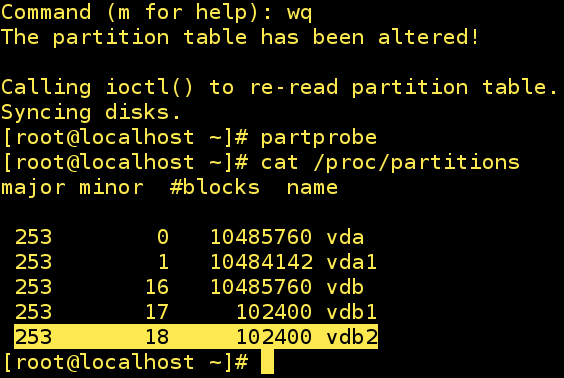Image resolution: width=564 pixels, height=378 pixels.
Task: Click the 'vdb' device name
Action: tap(345, 287)
